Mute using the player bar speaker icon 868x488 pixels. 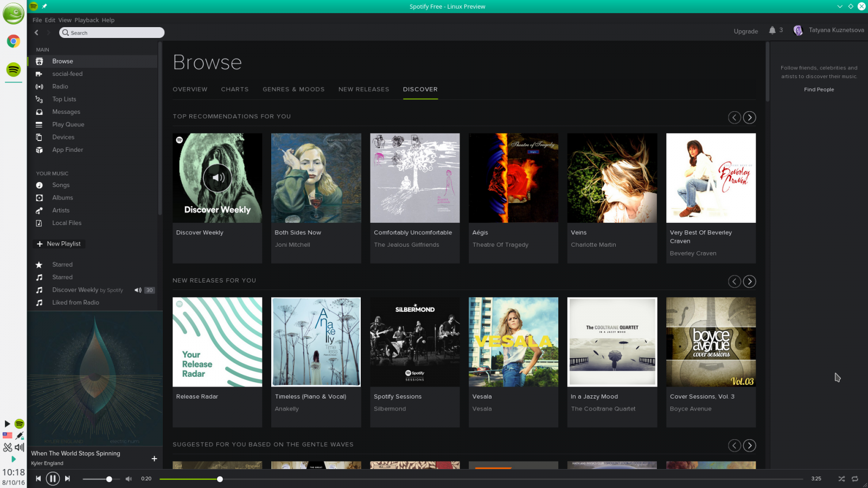(x=129, y=479)
